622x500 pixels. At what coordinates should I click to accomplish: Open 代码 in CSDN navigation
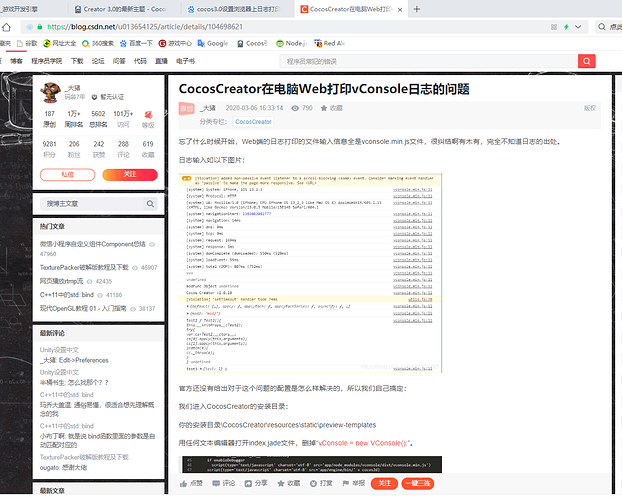pos(140,61)
